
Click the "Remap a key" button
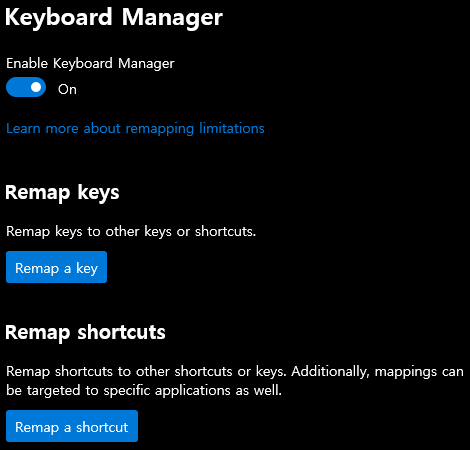point(56,267)
